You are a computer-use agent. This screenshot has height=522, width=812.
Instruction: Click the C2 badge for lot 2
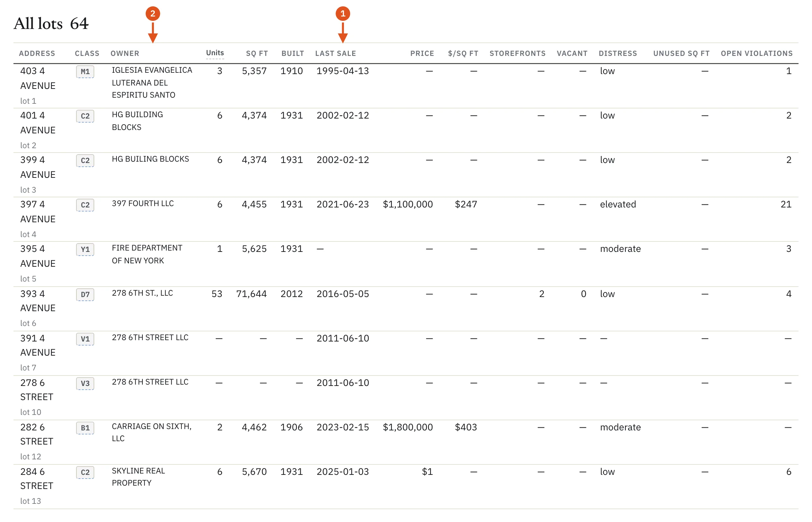coord(85,116)
